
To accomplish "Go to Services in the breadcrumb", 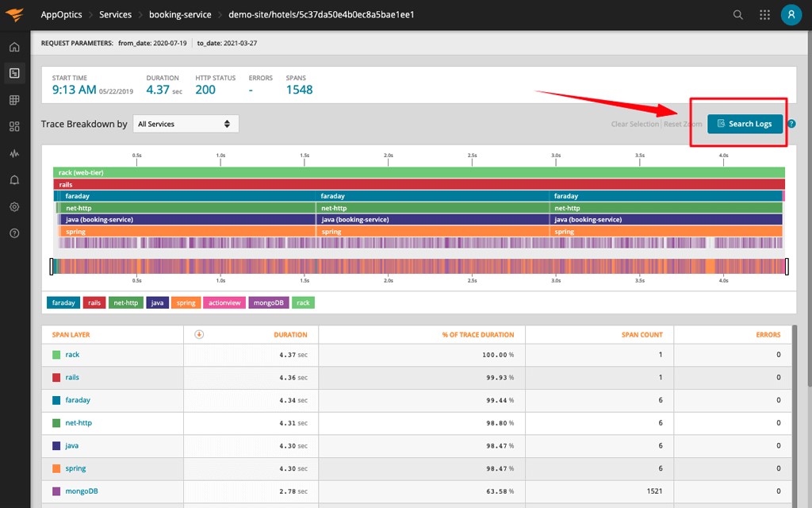I will [116, 14].
